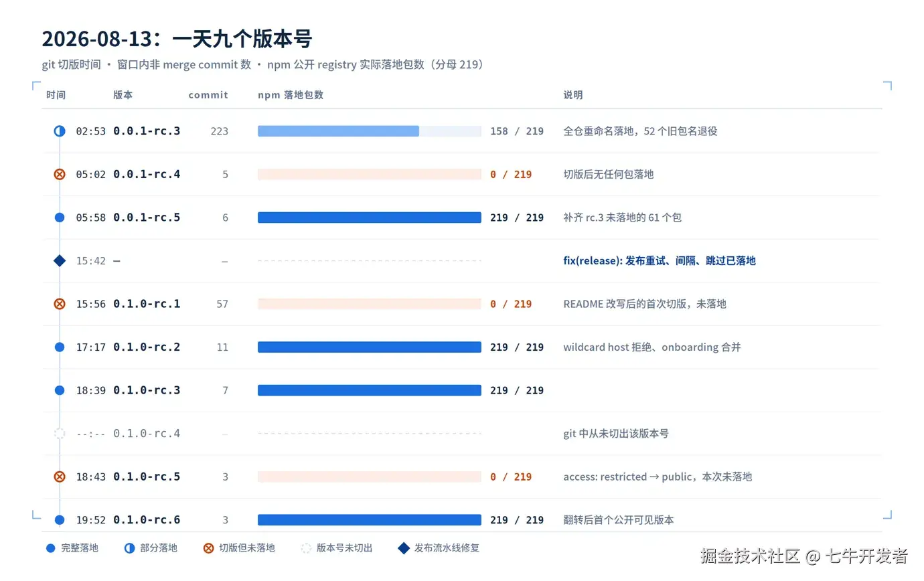
Task: Click version label 0.1.0-rc.2
Action: pyautogui.click(x=147, y=347)
